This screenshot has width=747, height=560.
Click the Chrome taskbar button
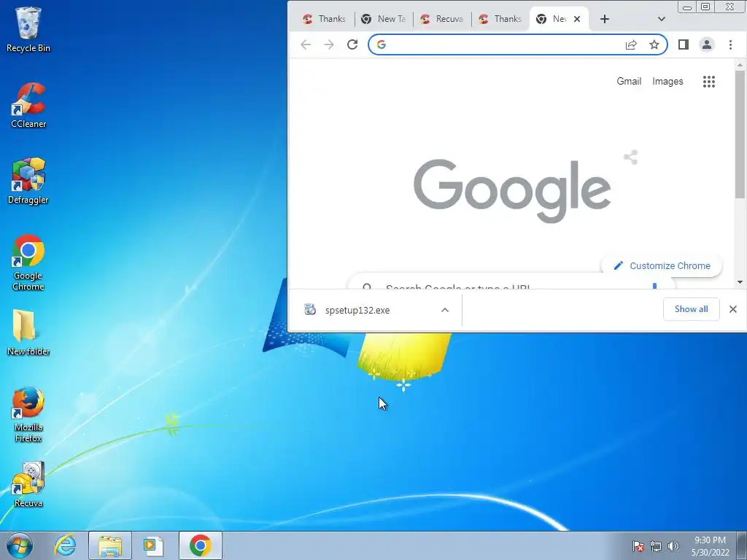tap(201, 545)
